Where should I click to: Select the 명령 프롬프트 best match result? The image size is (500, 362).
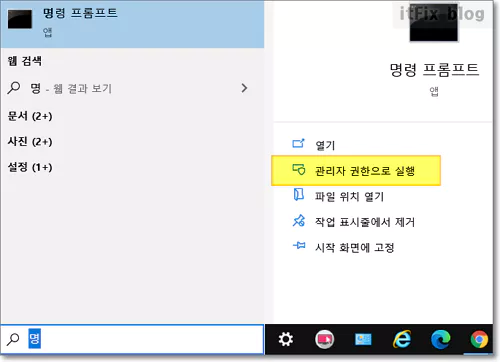[x=132, y=24]
